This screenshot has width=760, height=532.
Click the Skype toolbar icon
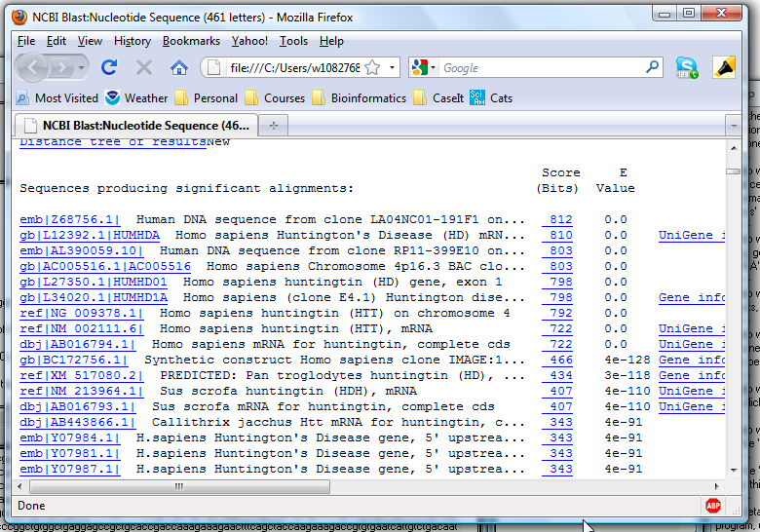pos(686,67)
